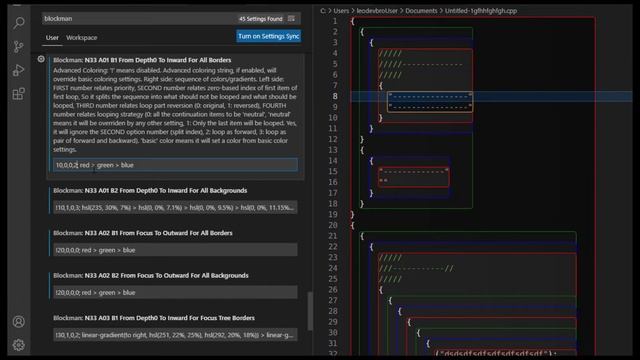Viewport: 640px width, 360px height.
Task: Click 'Users' in the editor breadcrumb
Action: coord(341,11)
